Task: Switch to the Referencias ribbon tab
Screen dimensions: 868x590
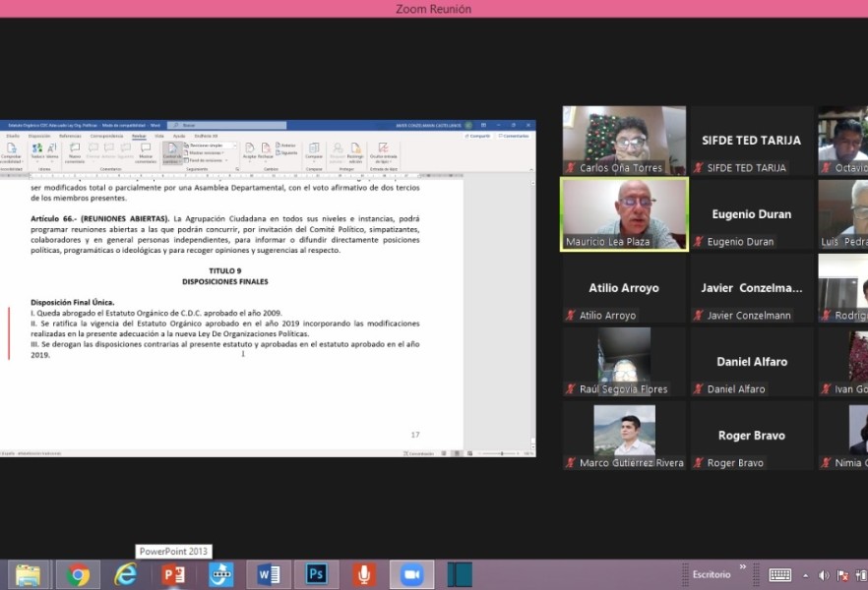Action: click(70, 136)
